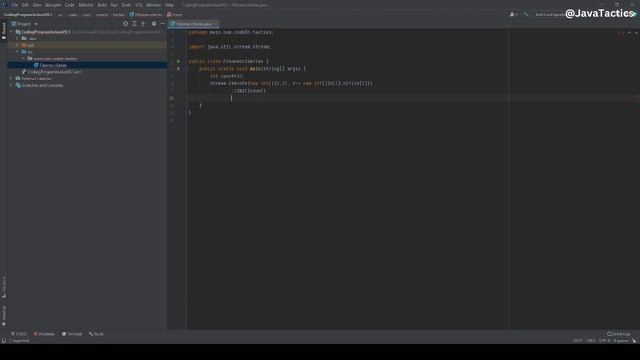Open the Edit menu
The height and width of the screenshot is (360, 640).
[25, 5]
